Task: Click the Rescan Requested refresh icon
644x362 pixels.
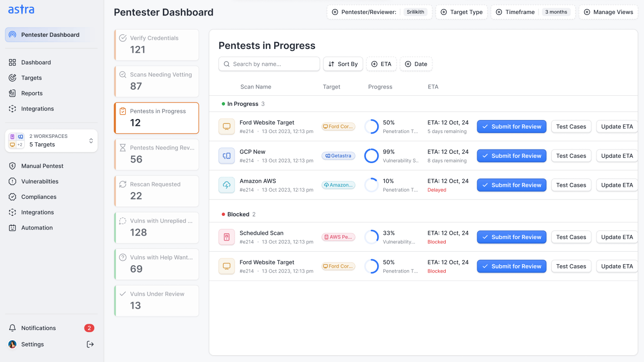Action: click(123, 184)
